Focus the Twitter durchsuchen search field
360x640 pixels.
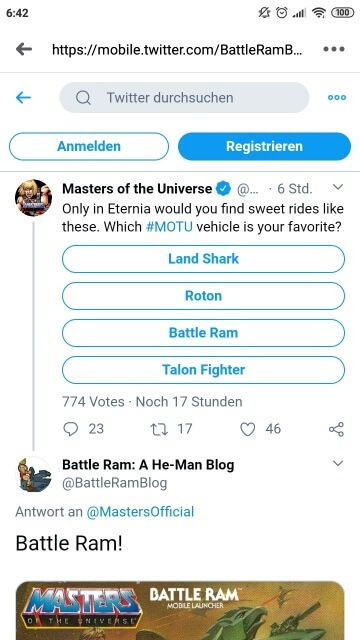184,98
